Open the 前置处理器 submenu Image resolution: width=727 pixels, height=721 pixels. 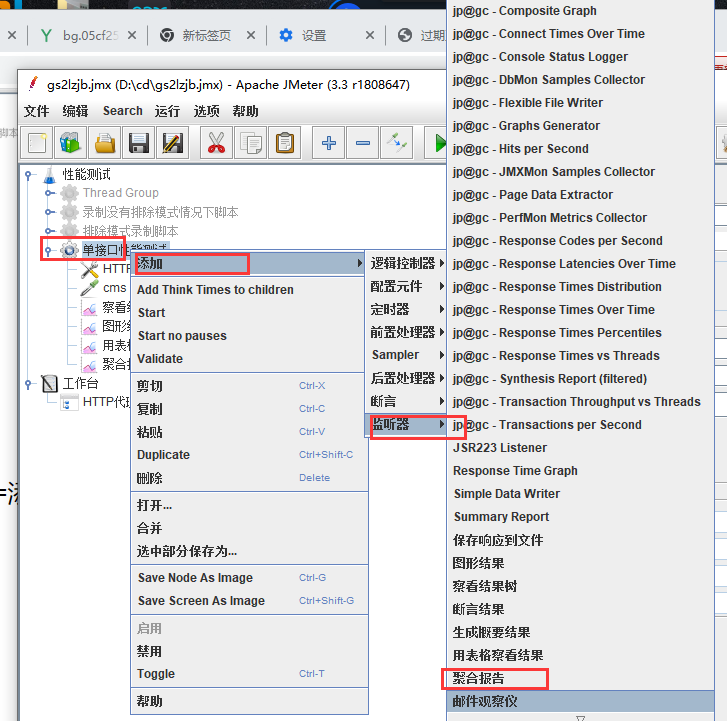click(406, 332)
